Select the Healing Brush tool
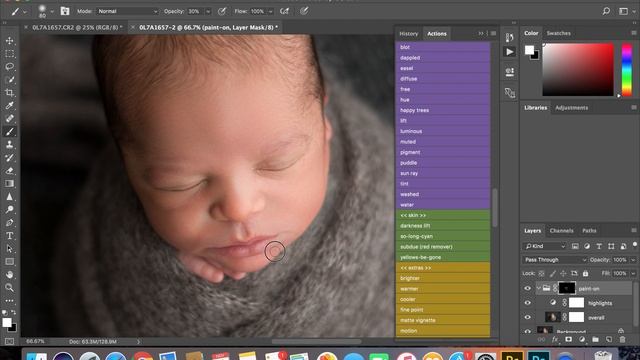640x360 pixels. point(10,119)
